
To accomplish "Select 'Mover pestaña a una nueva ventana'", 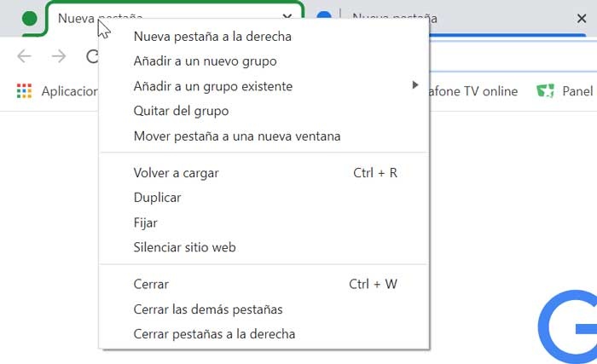I will (x=237, y=136).
